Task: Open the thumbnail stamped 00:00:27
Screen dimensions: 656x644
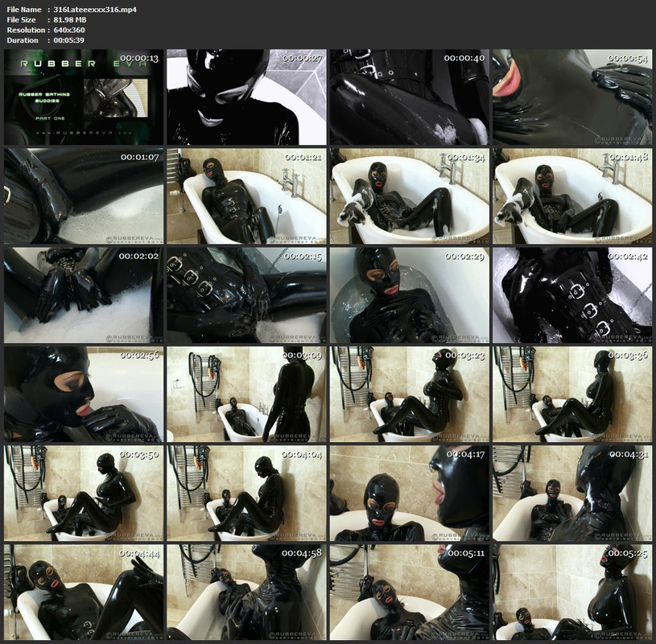Action: pos(246,97)
